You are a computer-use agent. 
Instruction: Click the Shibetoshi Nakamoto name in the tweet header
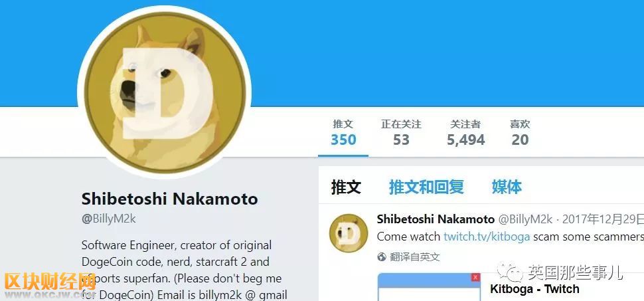[436, 219]
